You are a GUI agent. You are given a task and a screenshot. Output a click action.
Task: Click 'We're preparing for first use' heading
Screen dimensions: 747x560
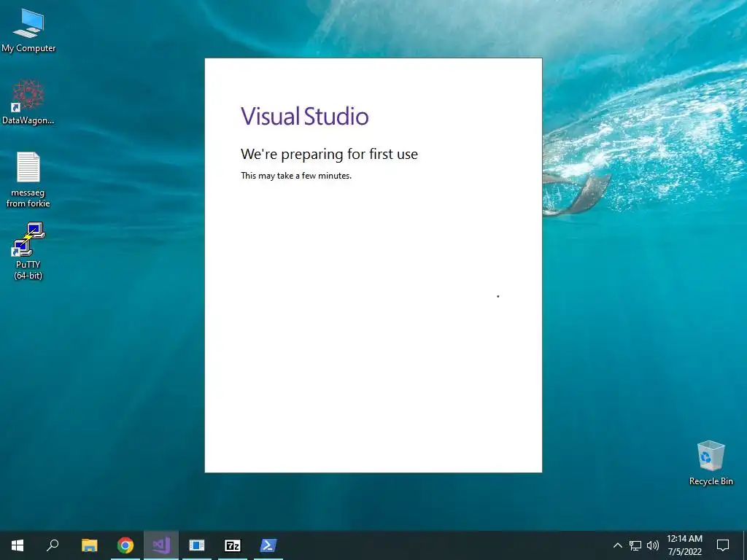coord(329,155)
